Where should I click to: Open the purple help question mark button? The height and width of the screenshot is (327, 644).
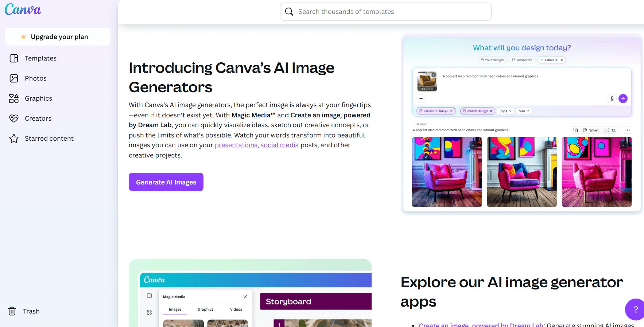pyautogui.click(x=635, y=310)
